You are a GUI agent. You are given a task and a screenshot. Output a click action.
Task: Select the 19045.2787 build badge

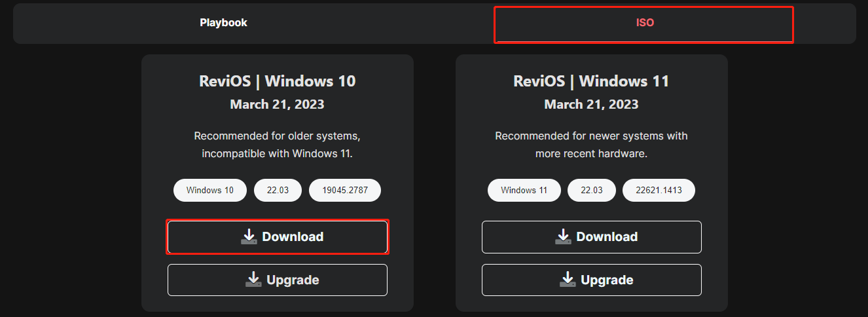pos(344,190)
